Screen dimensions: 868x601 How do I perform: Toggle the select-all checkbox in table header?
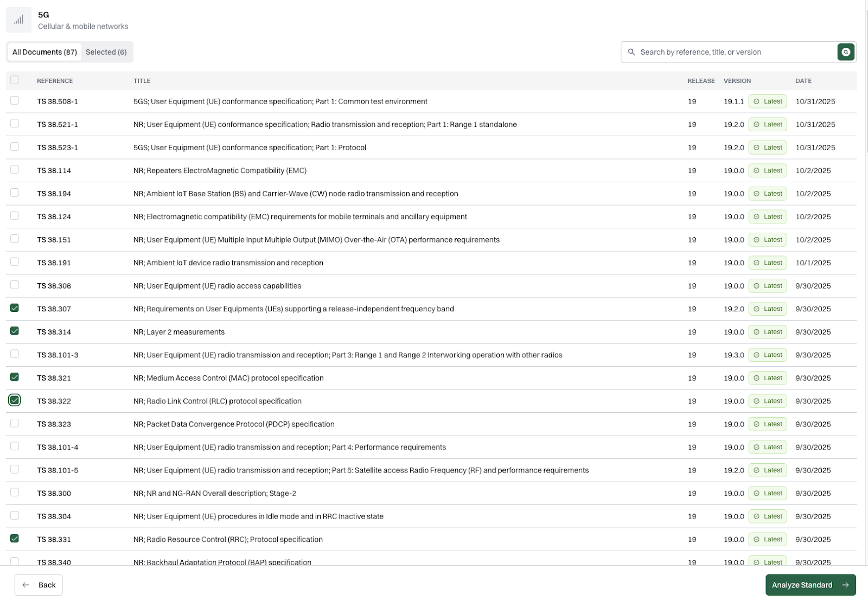15,80
